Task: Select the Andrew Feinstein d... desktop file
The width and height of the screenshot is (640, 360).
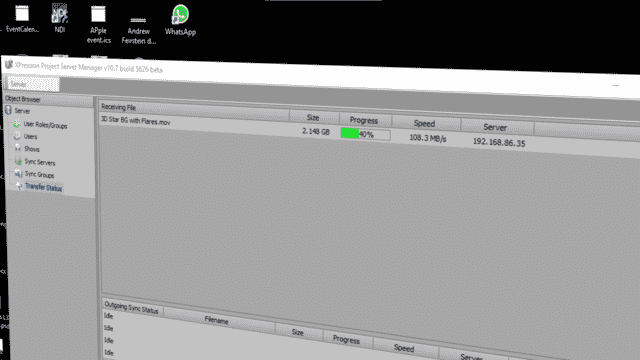Action: [x=138, y=30]
